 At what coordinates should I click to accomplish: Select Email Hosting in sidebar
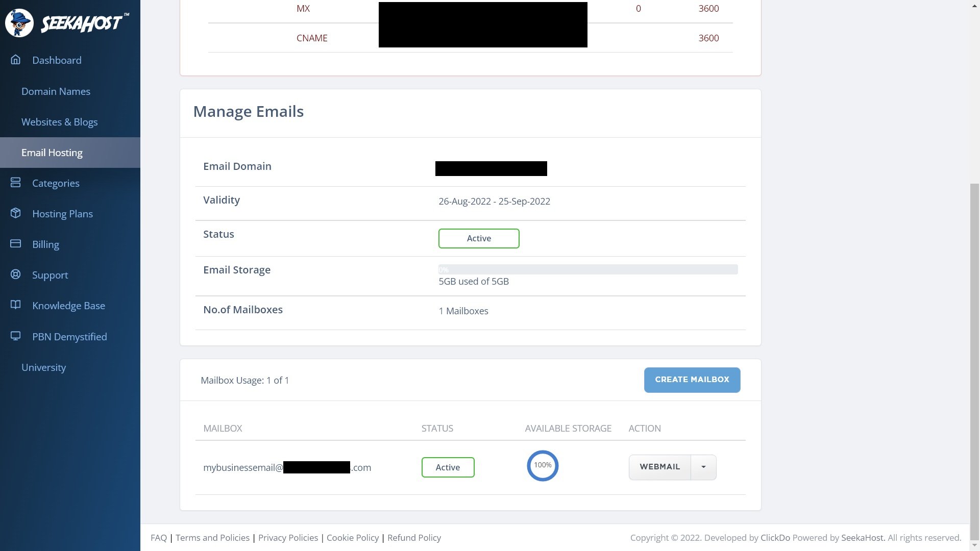(x=70, y=153)
